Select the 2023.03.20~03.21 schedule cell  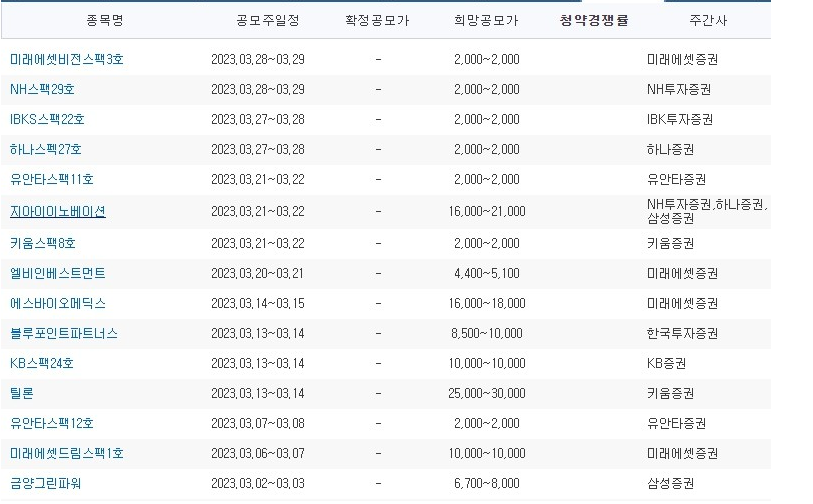point(258,274)
